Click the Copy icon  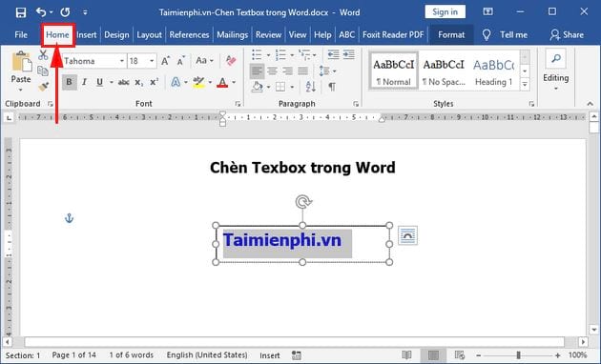tap(43, 71)
